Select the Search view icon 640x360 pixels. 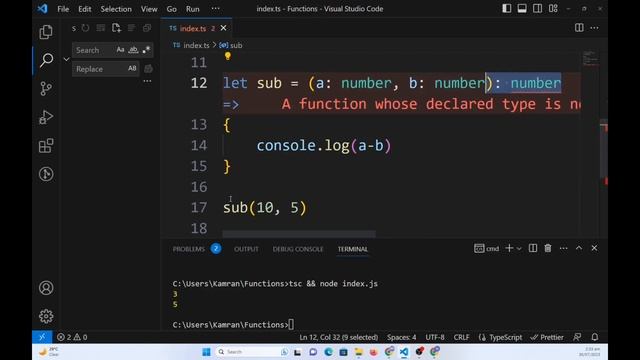(x=46, y=60)
